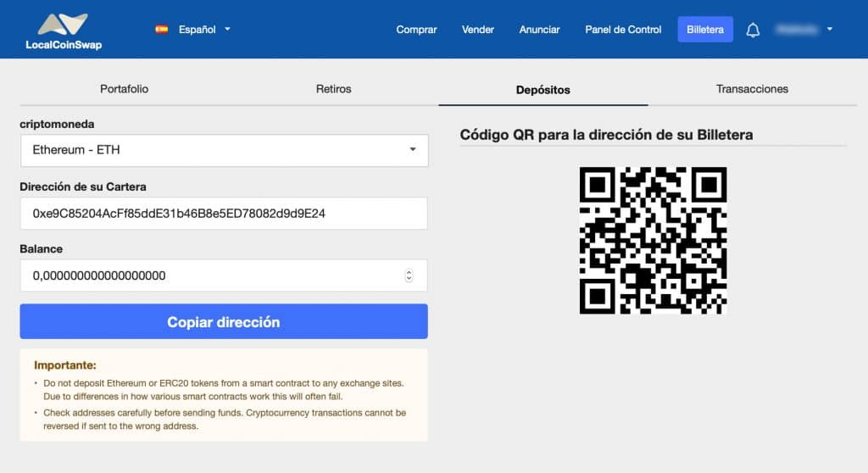Viewport: 868px width, 473px height.
Task: Switch to the Portafolio tab
Action: click(x=124, y=89)
